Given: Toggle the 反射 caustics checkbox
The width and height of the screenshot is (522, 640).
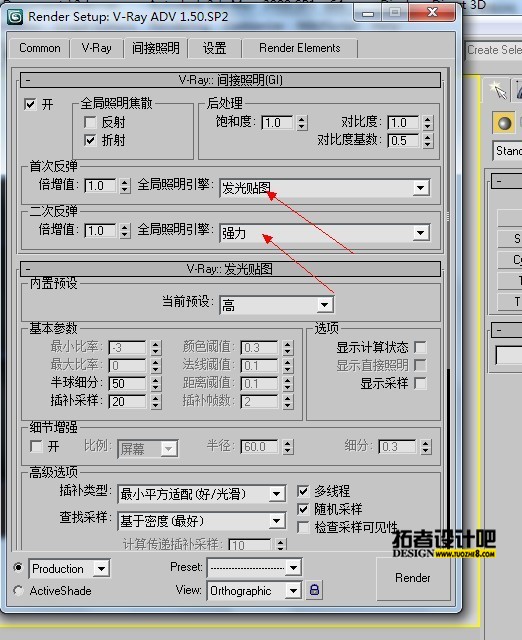Looking at the screenshot, I should [90, 122].
